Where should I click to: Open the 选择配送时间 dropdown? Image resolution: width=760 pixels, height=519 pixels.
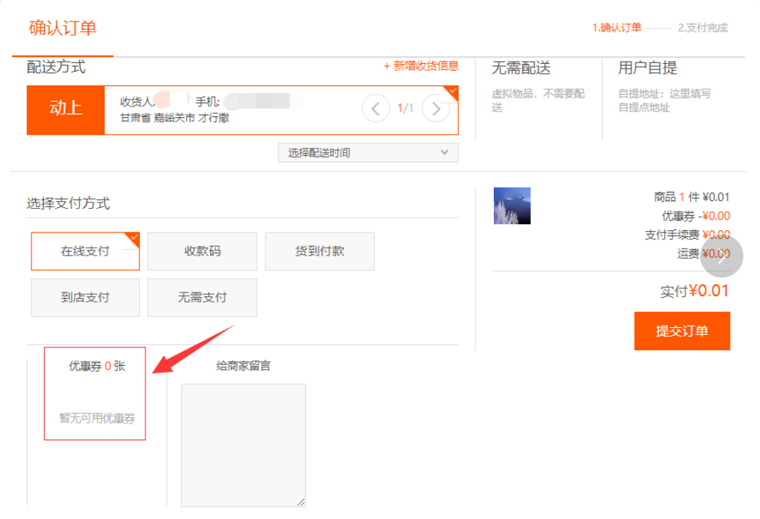[367, 153]
